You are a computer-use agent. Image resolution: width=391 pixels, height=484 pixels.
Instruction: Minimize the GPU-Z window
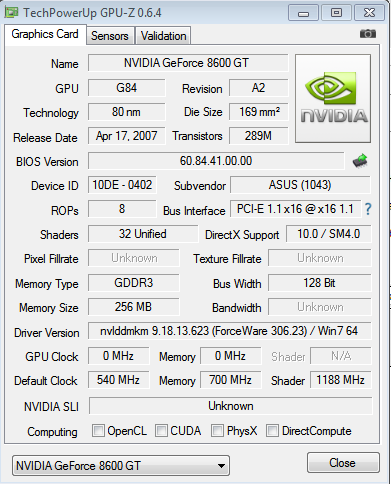[303, 13]
